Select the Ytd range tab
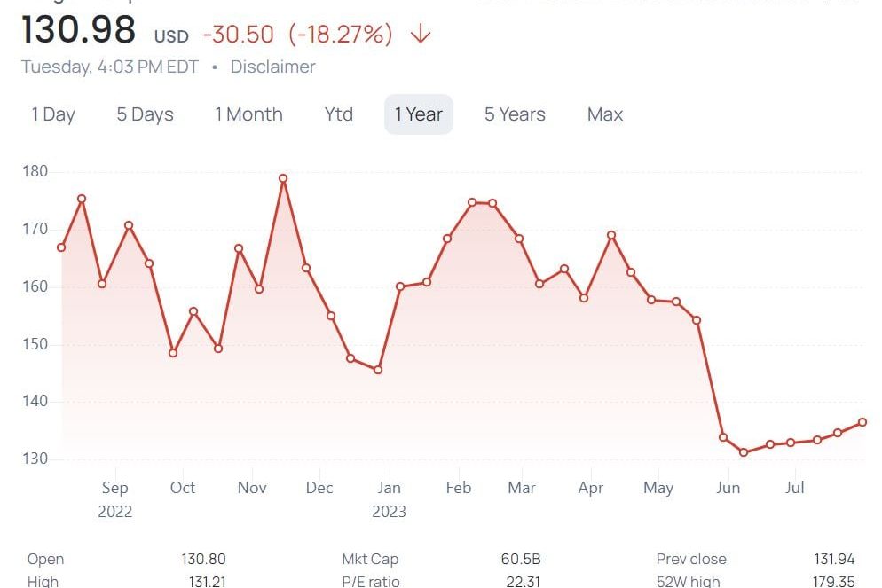882x588 pixels. [x=339, y=114]
